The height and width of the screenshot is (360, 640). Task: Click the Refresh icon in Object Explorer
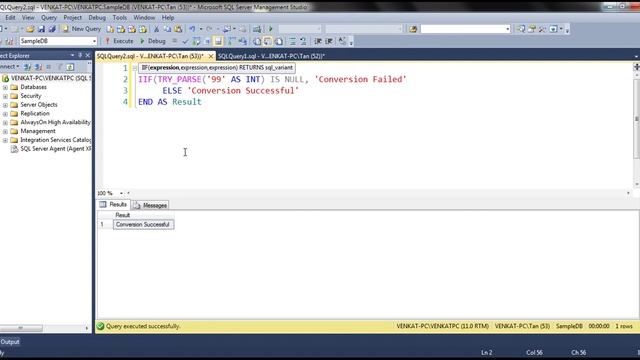pos(70,67)
